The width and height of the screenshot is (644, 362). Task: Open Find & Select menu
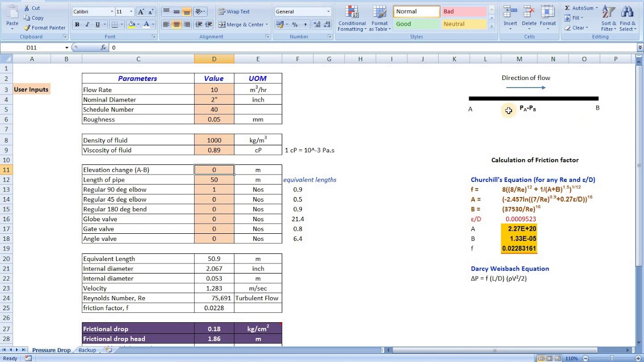[628, 19]
